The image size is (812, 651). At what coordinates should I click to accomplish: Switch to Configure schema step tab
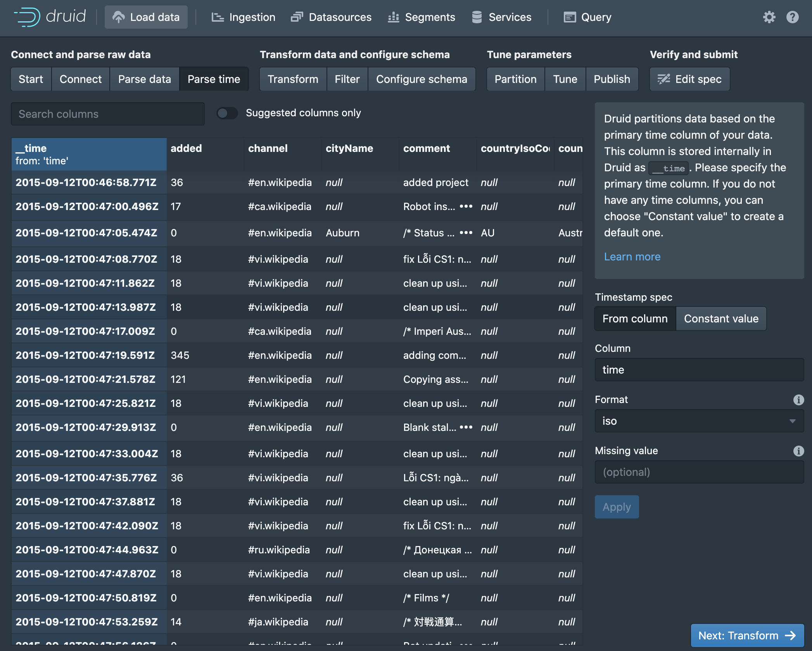422,79
